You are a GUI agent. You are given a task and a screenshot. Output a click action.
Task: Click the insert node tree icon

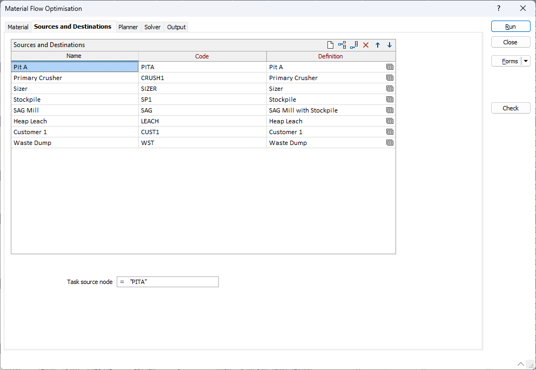[342, 45]
